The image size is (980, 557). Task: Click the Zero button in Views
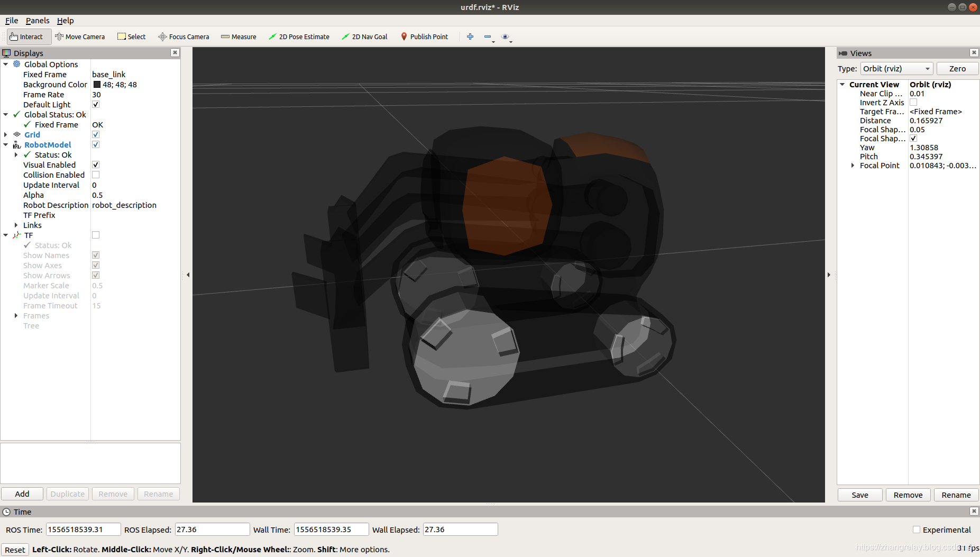coord(957,69)
